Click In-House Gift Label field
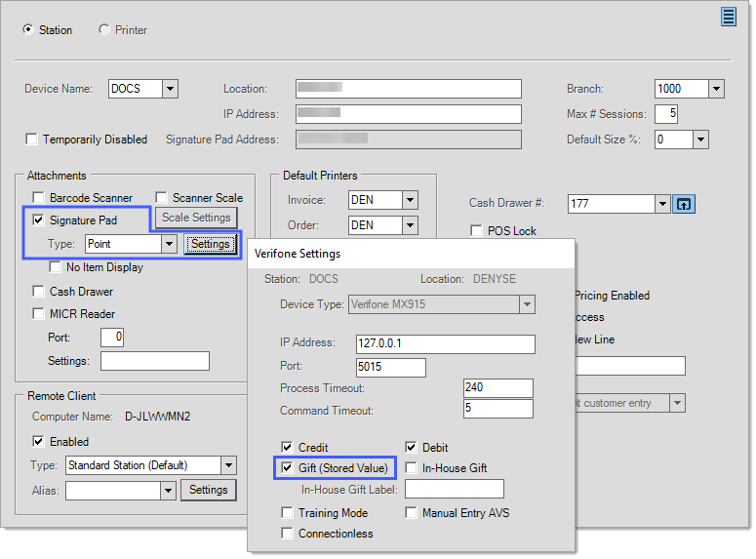The image size is (756, 559). click(x=455, y=489)
